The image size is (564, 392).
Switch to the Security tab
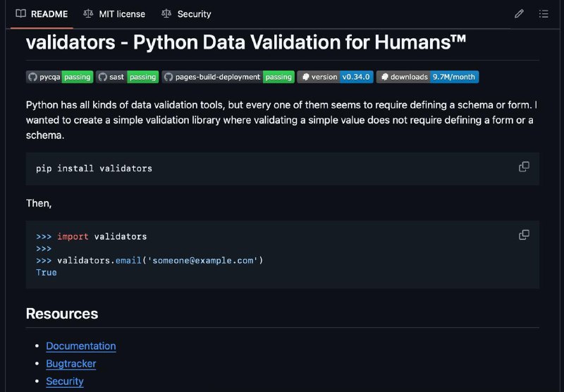[186, 14]
